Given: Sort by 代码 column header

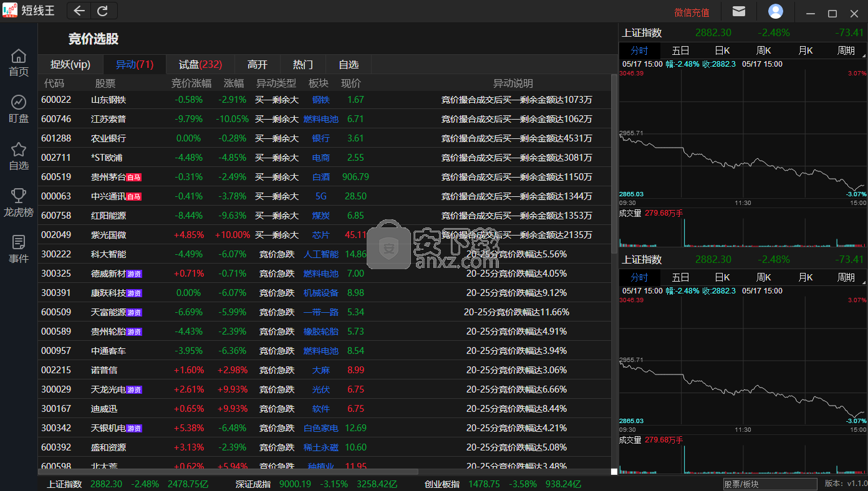Looking at the screenshot, I should (54, 83).
